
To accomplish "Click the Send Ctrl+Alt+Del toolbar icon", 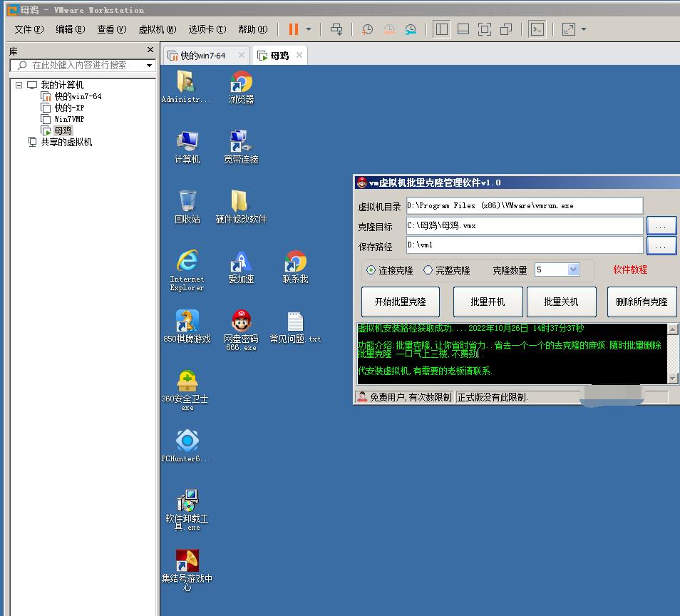I will pos(336,29).
